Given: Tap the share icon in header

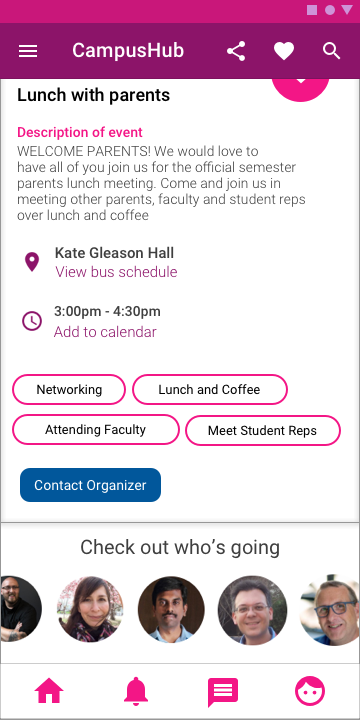Looking at the screenshot, I should 236,51.
